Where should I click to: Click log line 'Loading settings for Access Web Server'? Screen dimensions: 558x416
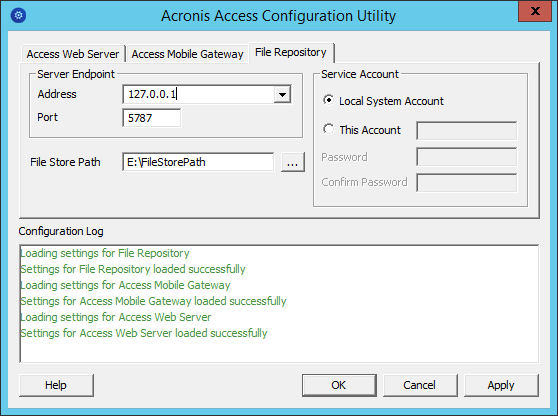coord(116,317)
